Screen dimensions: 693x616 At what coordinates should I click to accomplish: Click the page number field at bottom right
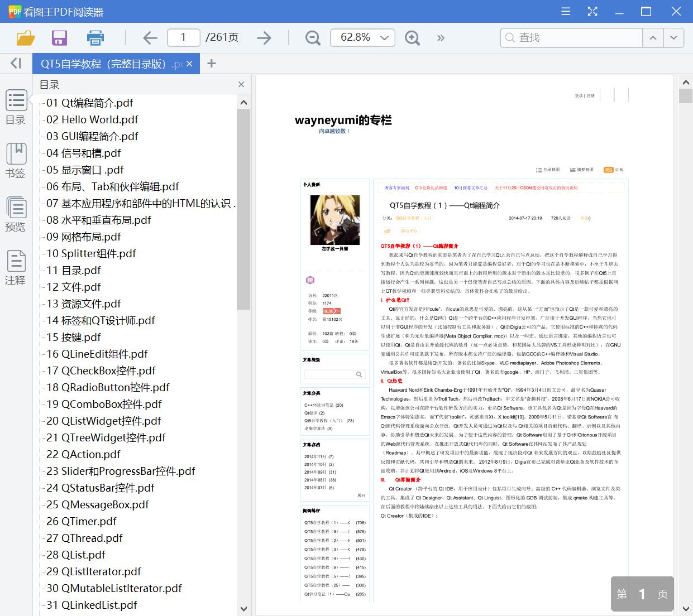point(642,594)
